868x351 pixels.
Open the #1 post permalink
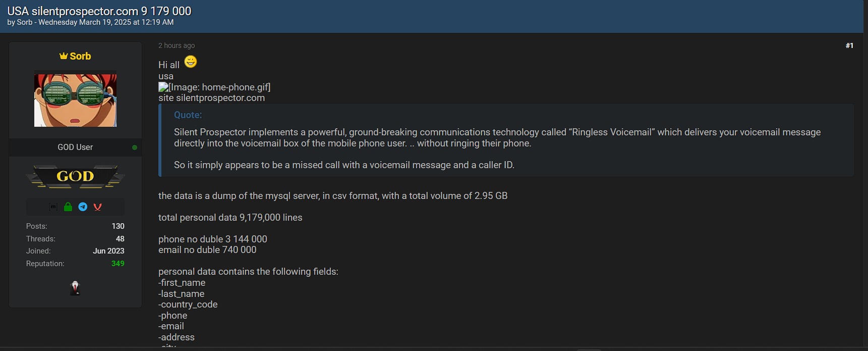click(x=849, y=45)
